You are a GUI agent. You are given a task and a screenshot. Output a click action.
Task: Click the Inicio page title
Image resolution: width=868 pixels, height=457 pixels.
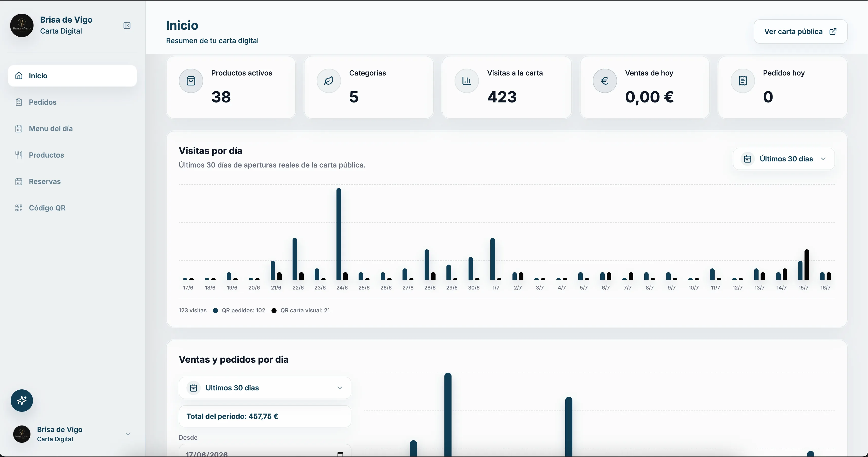pyautogui.click(x=182, y=25)
